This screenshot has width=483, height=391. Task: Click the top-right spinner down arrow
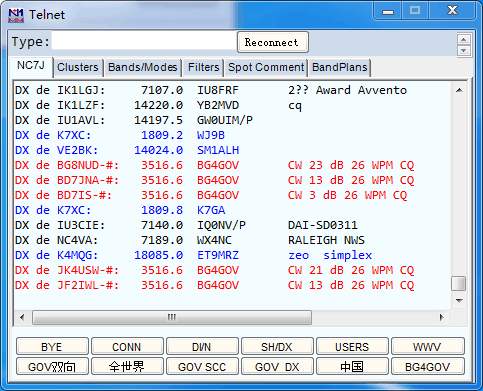point(464,51)
